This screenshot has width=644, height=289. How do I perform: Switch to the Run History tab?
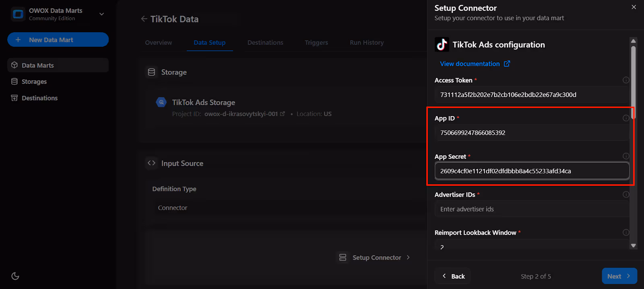(367, 42)
